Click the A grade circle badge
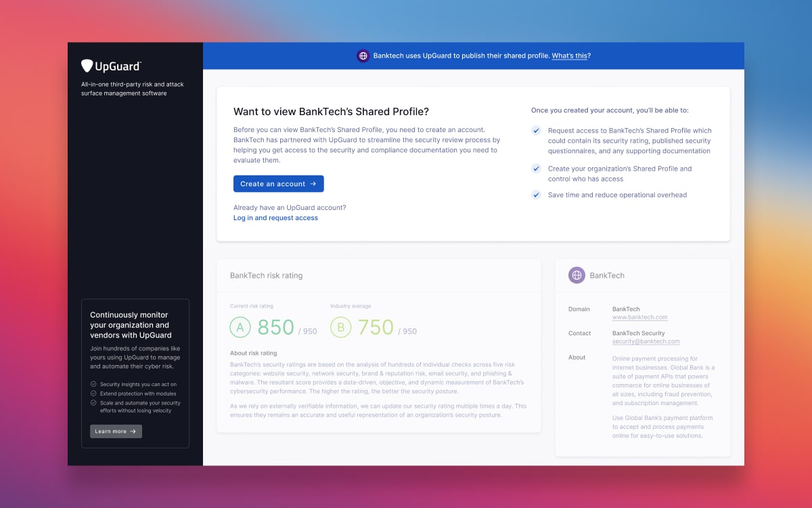The width and height of the screenshot is (812, 508). (240, 328)
